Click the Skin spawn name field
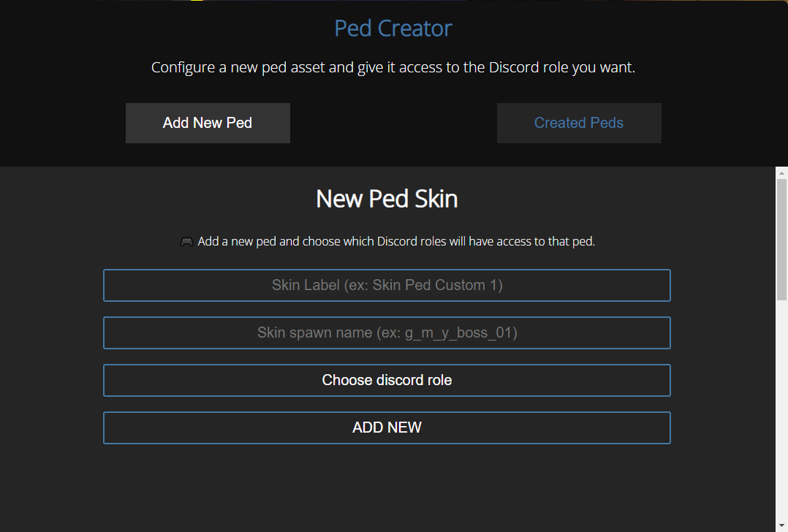This screenshot has height=532, width=788. pos(387,332)
